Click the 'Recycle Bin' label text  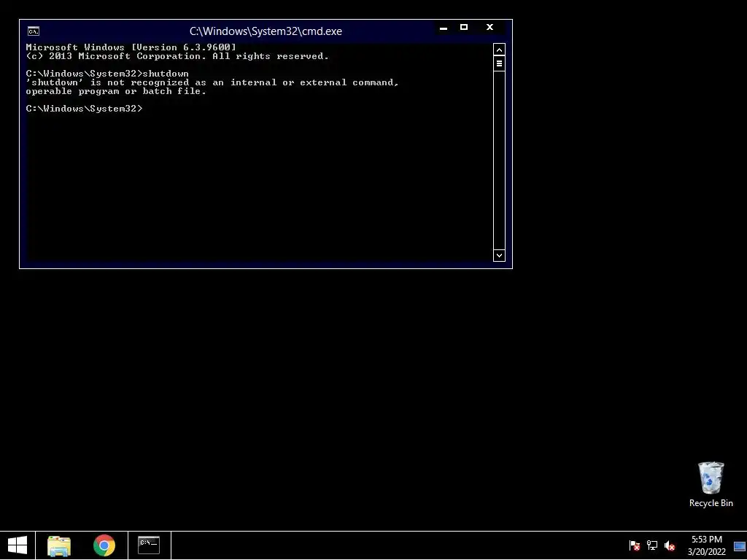(711, 503)
